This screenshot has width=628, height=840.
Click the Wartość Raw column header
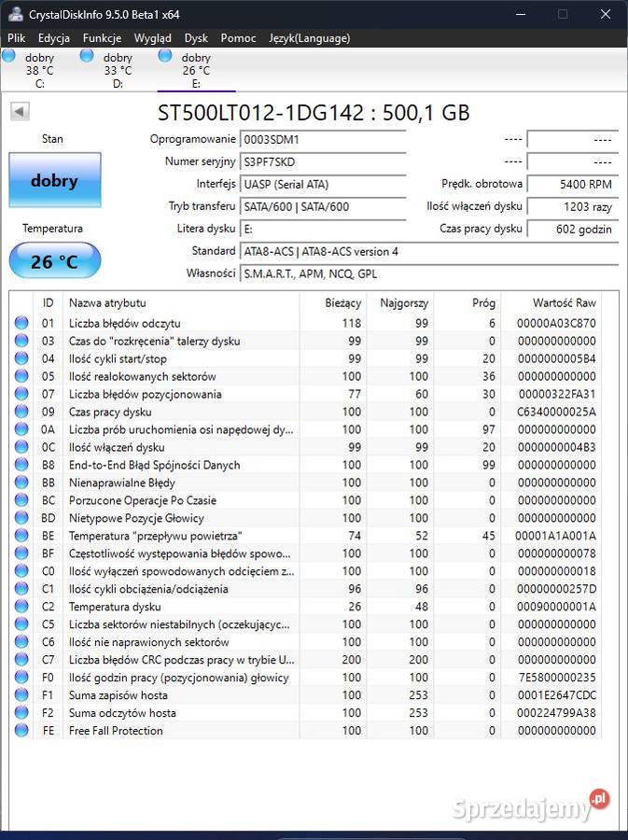point(564,303)
